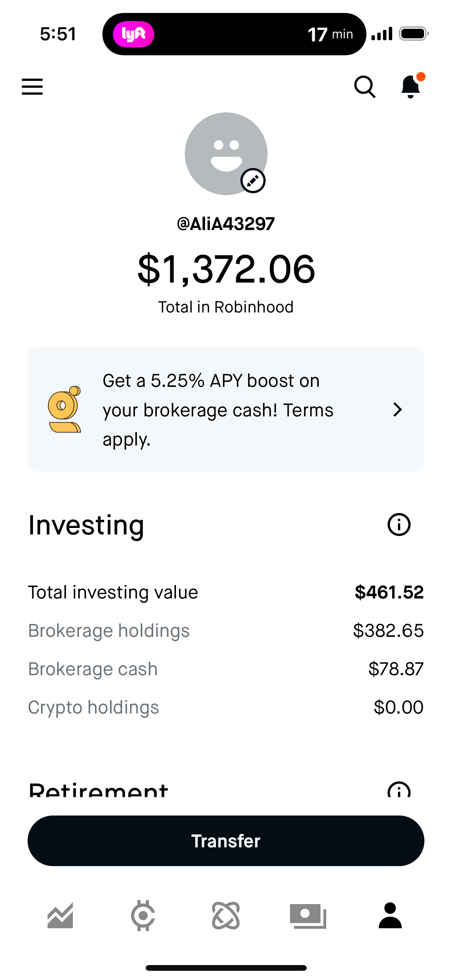Open the Retirement section from the bottom bar
Screen dimensions: 452x980
click(226, 914)
